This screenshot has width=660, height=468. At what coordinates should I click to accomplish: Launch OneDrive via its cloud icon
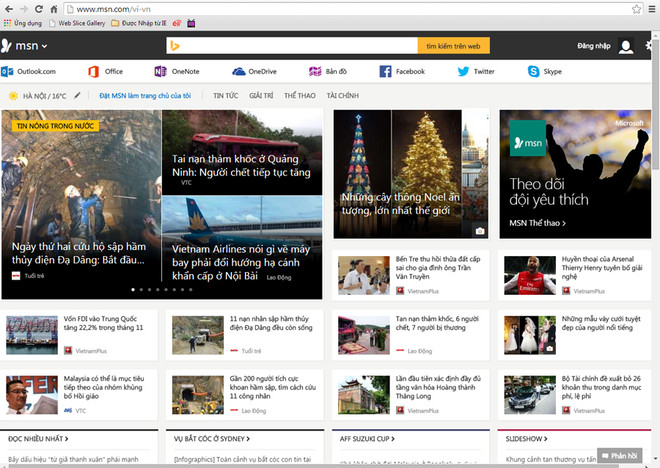[239, 71]
